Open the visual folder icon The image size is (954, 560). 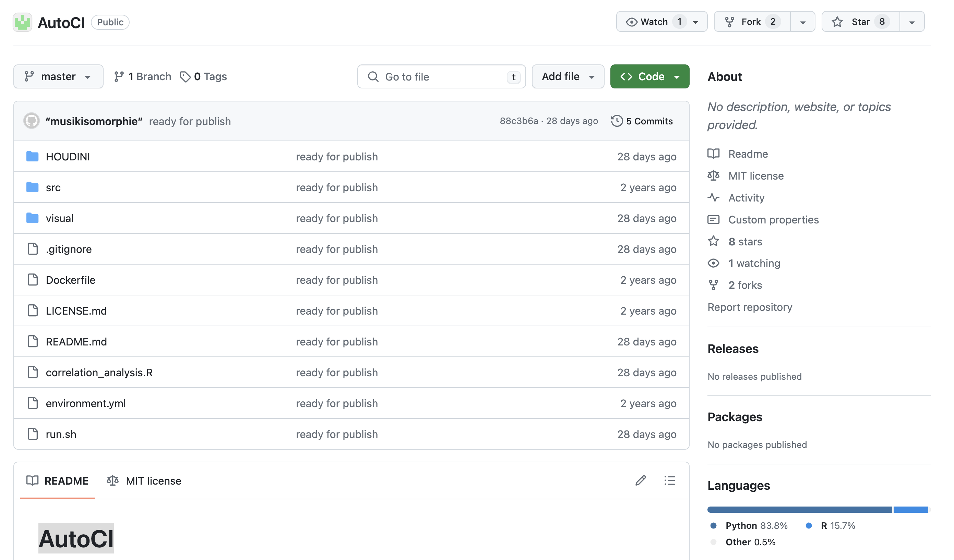(33, 218)
